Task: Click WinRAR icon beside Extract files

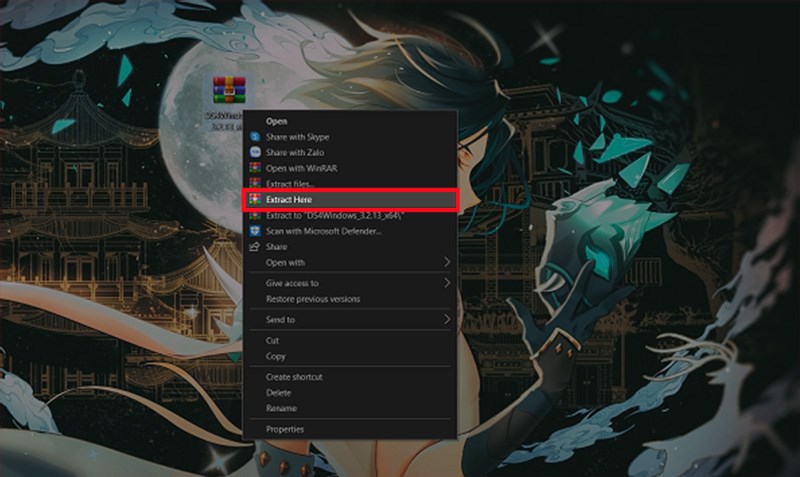Action: tap(256, 184)
